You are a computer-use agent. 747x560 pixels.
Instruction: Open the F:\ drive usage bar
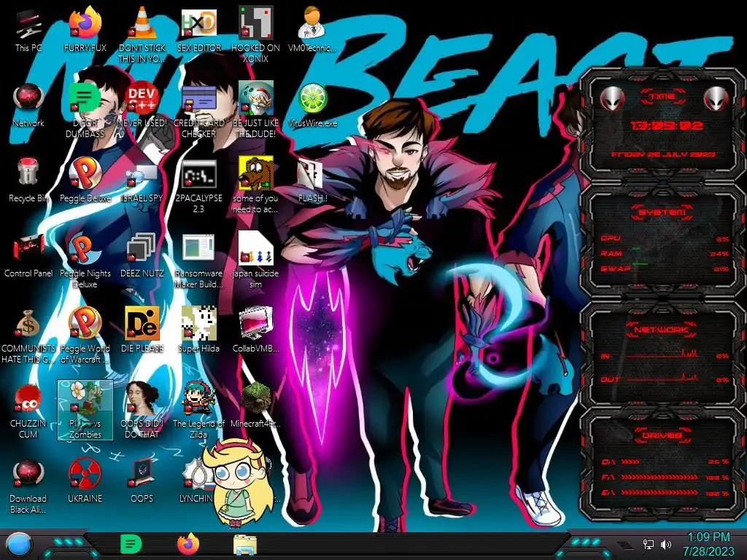(665, 477)
